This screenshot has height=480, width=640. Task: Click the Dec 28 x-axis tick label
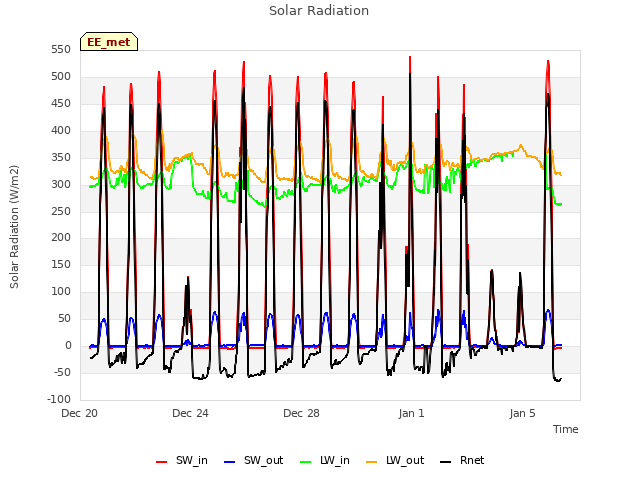coord(301,413)
